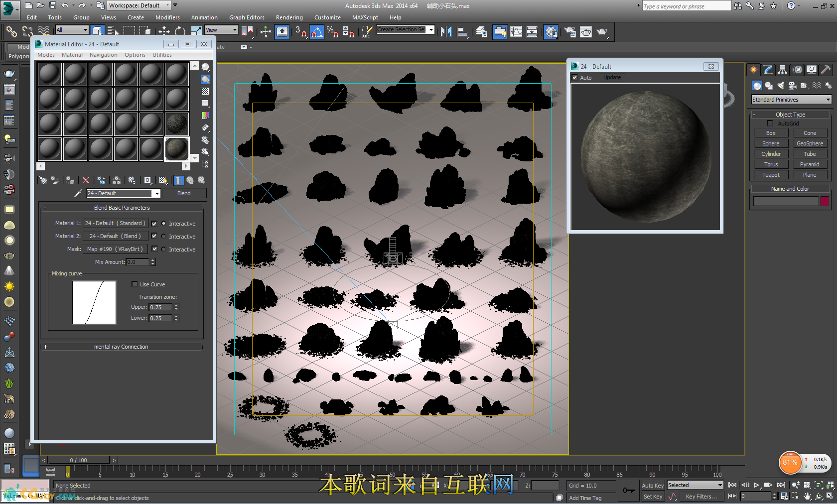
Task: Click the Key Filters button
Action: click(x=701, y=497)
